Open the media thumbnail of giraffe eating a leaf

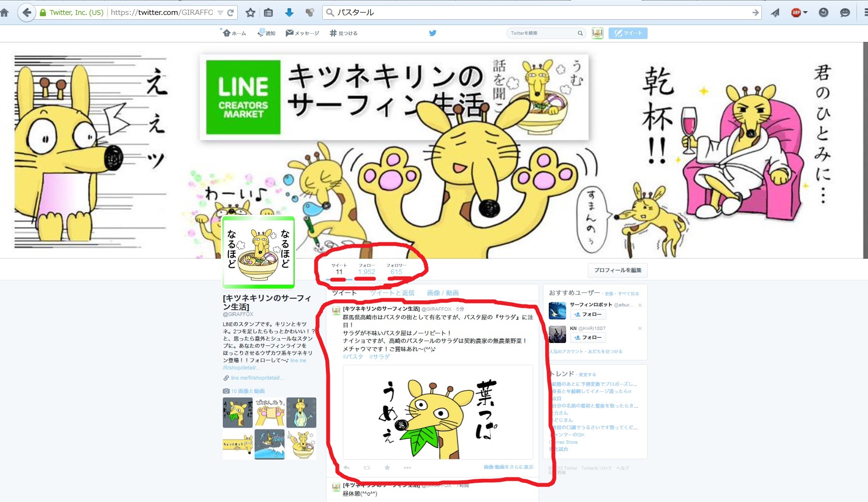238,412
